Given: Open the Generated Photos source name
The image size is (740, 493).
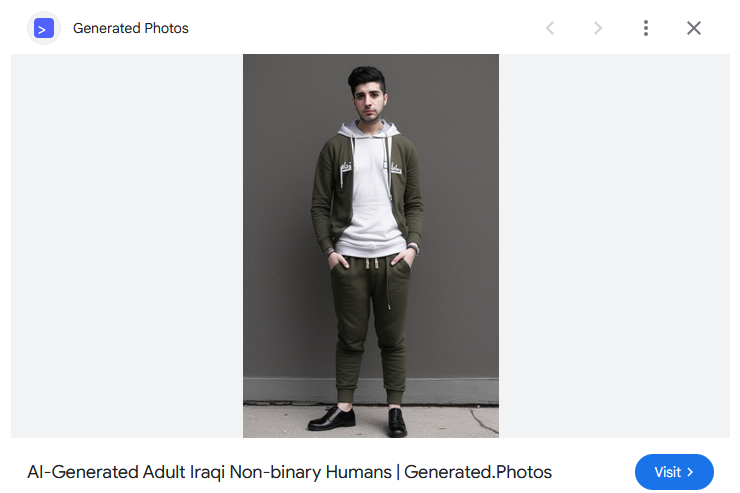Looking at the screenshot, I should point(131,28).
